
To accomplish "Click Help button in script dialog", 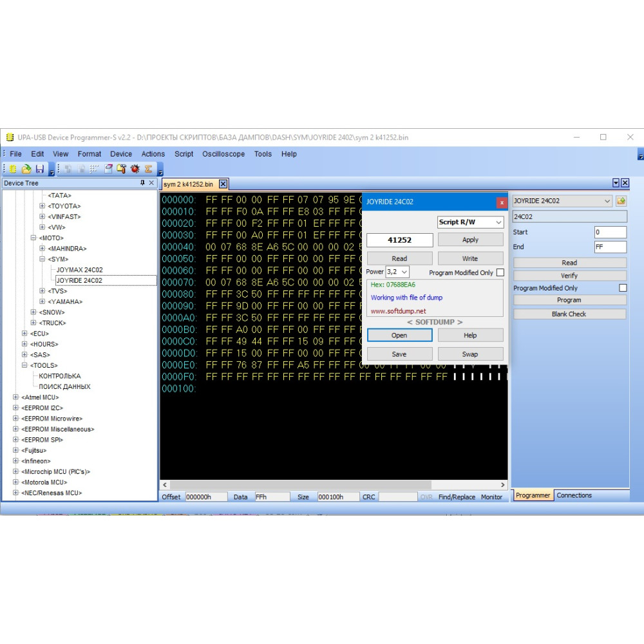I will 470,335.
